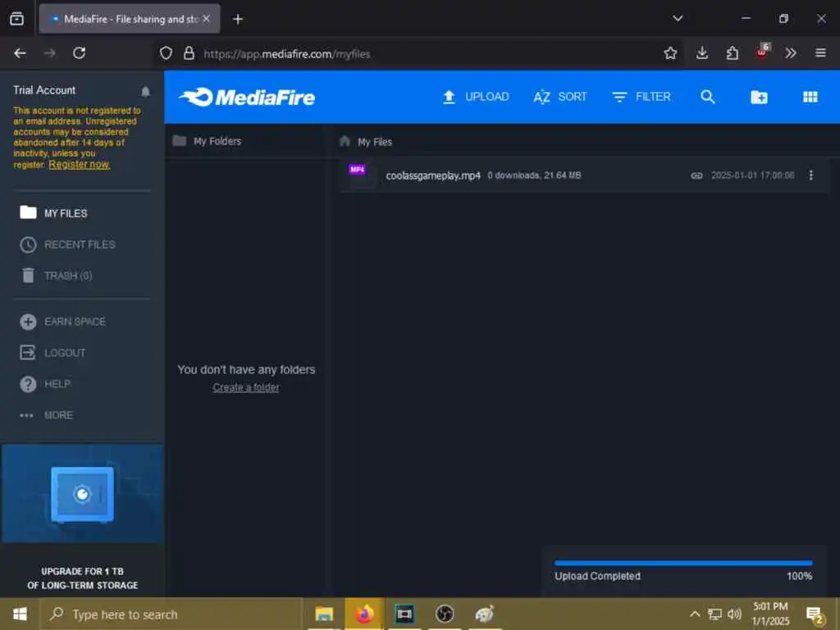
Task: Click the Firefox taskbar icon
Action: [x=364, y=614]
